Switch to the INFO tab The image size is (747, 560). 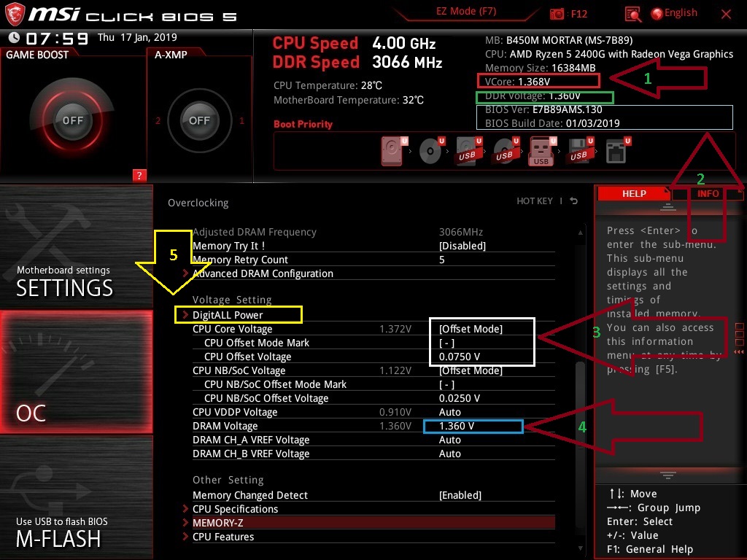(x=706, y=193)
